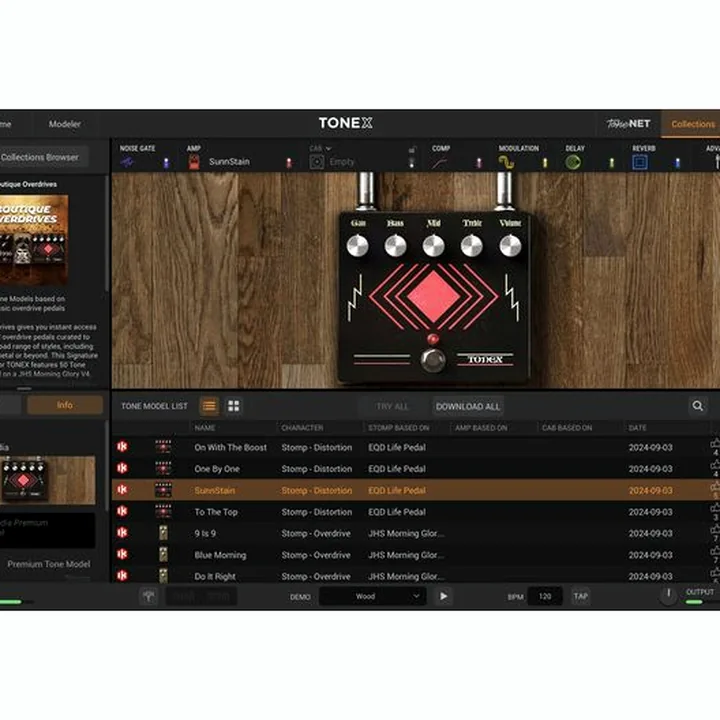This screenshot has width=720, height=720.
Task: Expand the CAB dropdown arrow
Action: coord(328,149)
